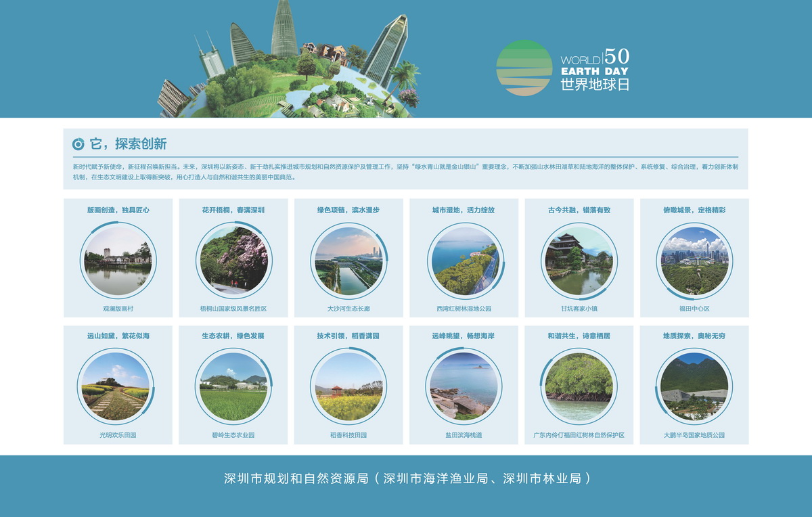Click the 世界地球日 title text
The height and width of the screenshot is (517, 812).
pyautogui.click(x=595, y=85)
